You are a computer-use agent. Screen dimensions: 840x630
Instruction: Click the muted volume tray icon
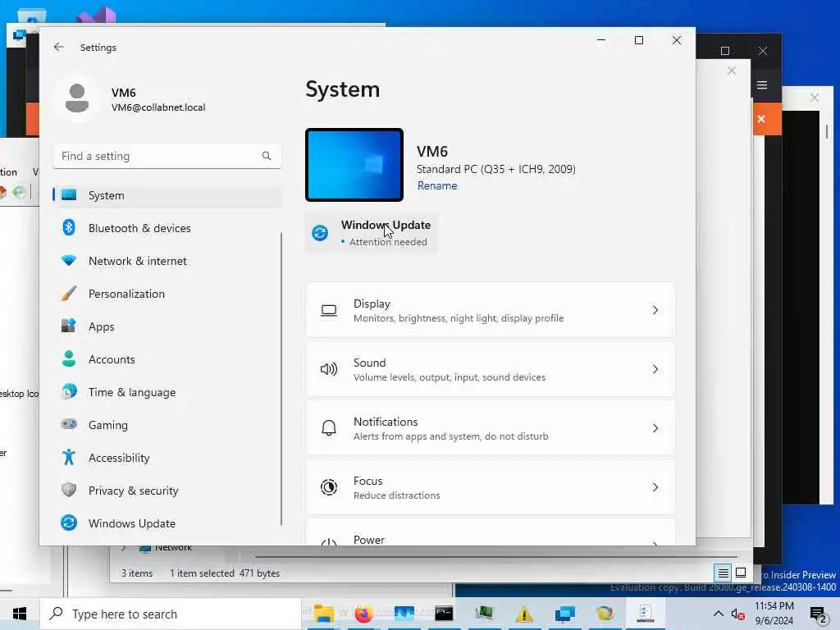pyautogui.click(x=737, y=614)
